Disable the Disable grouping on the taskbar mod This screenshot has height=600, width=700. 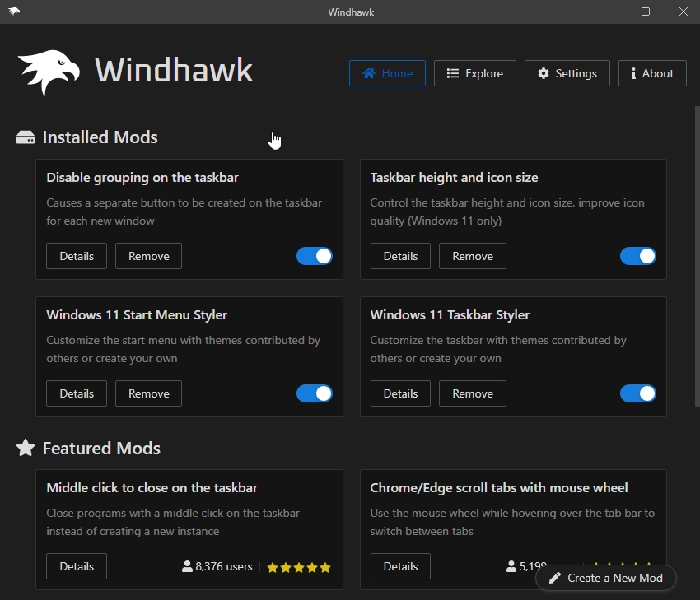coord(314,256)
